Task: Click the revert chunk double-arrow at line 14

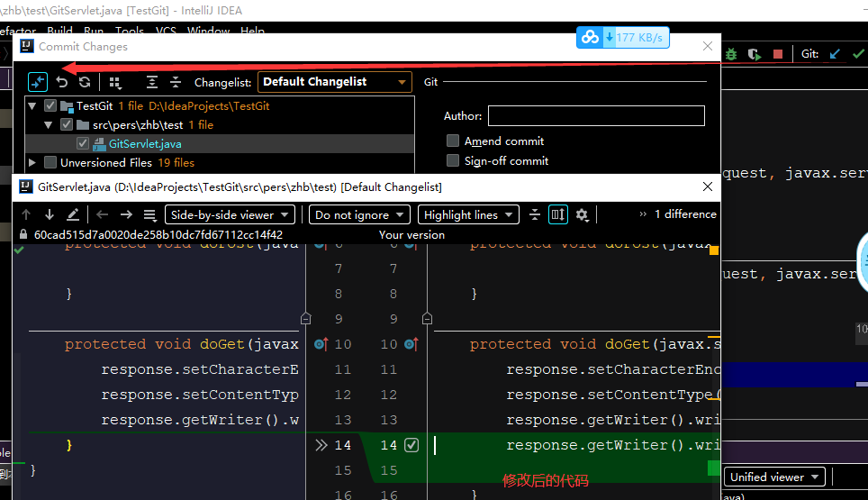Action: (321, 445)
